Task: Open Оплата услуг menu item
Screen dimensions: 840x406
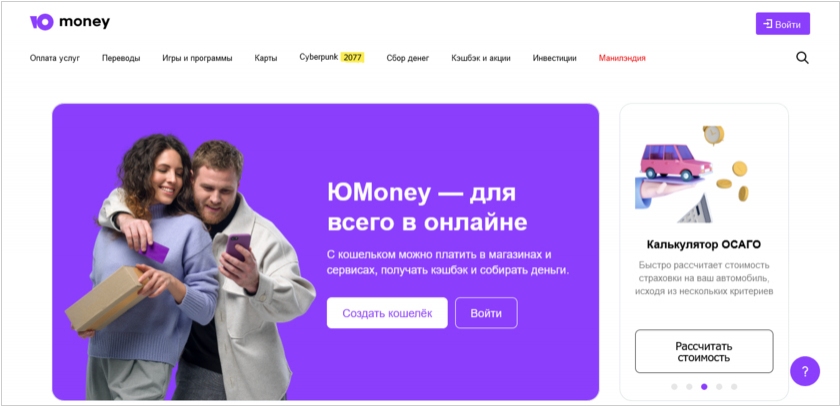Action: (x=55, y=58)
